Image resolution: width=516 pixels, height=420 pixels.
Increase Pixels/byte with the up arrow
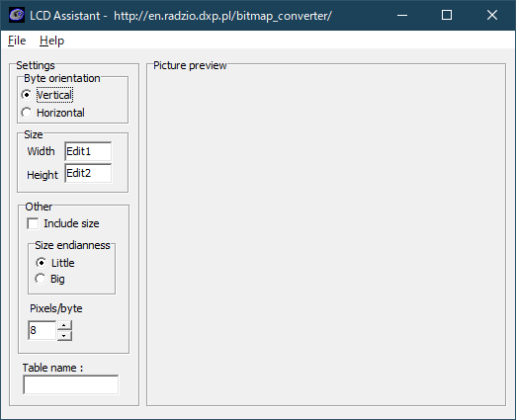[64, 325]
